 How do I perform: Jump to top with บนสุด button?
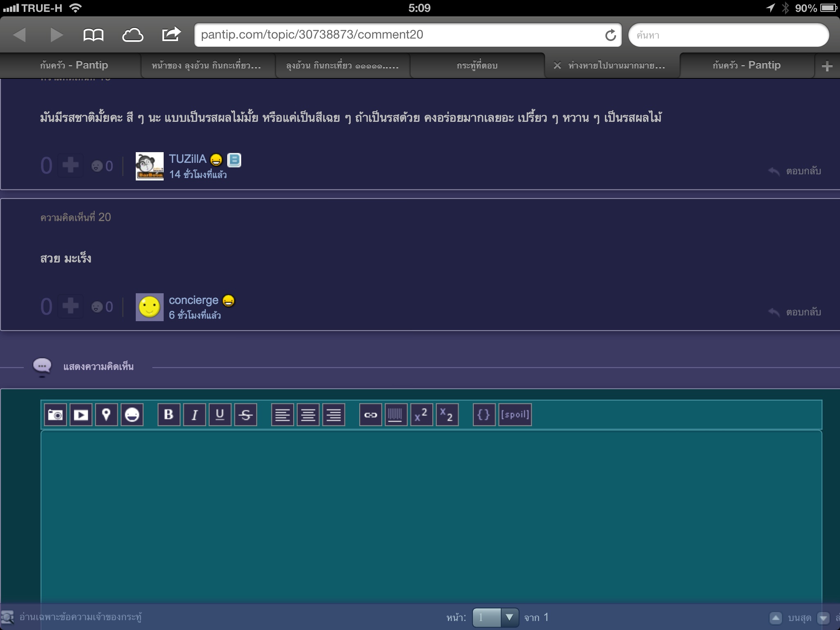click(x=791, y=618)
